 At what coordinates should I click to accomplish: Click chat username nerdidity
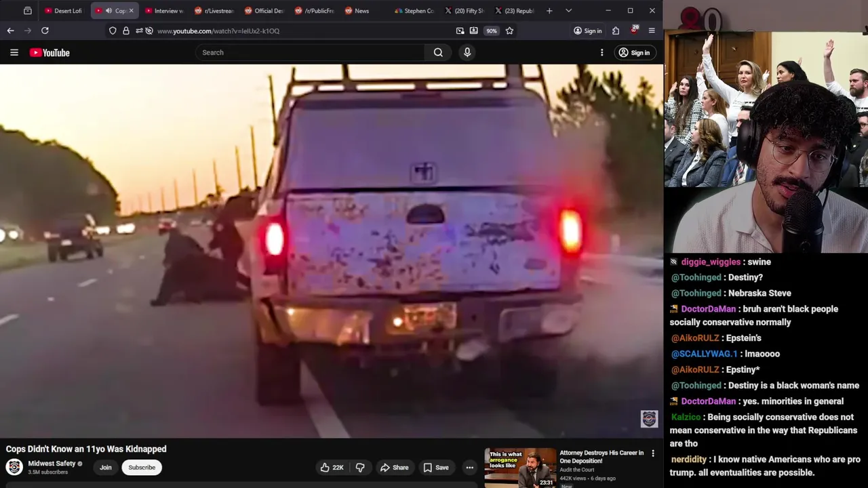688,459
